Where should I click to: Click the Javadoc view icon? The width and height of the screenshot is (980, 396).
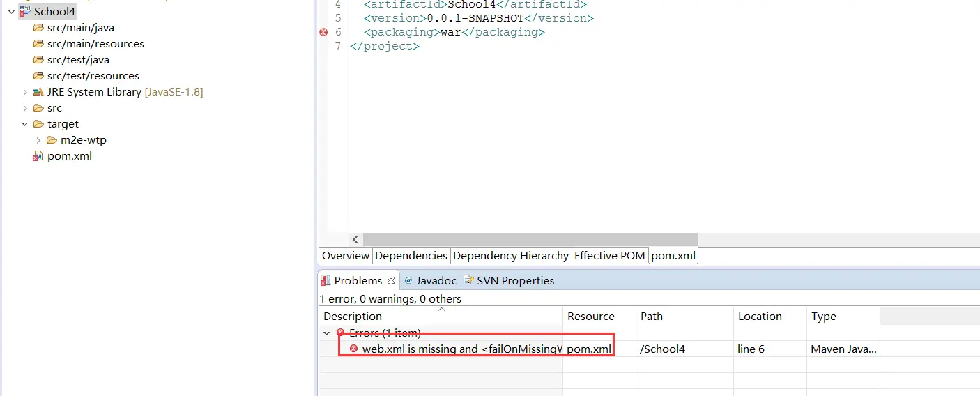pyautogui.click(x=408, y=280)
